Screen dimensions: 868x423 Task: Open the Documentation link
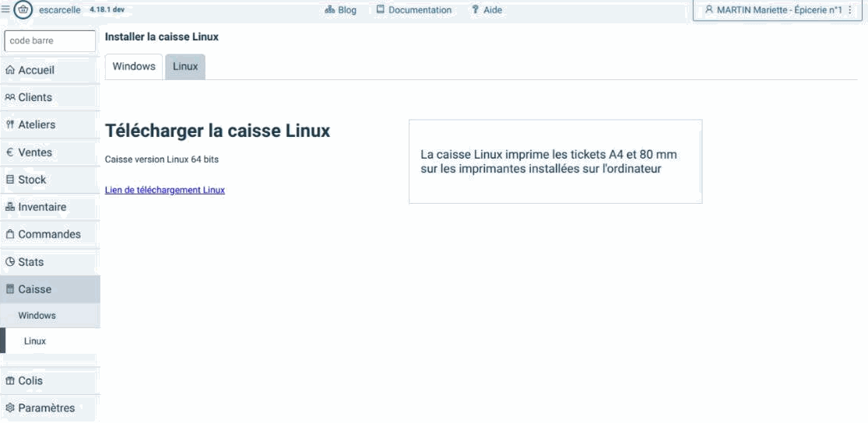click(414, 10)
